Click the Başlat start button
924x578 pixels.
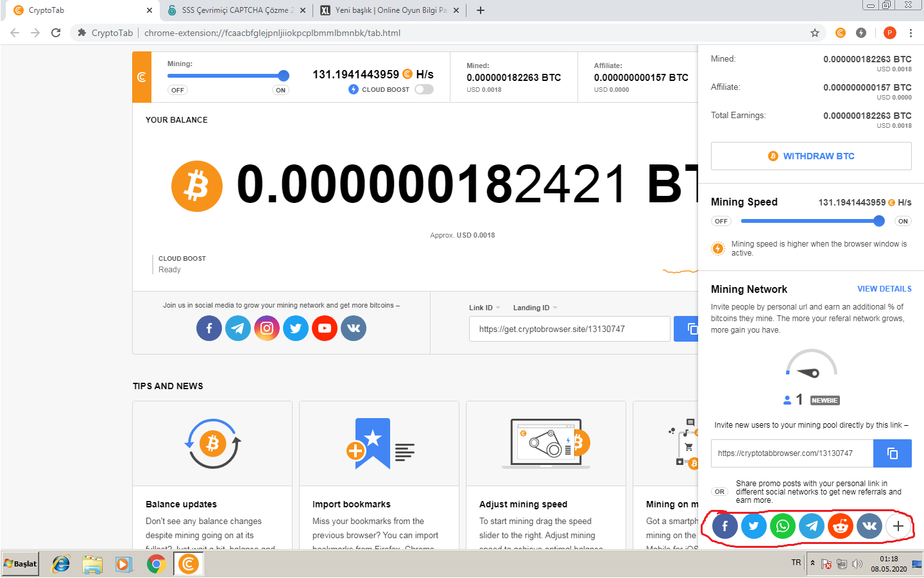pos(21,564)
